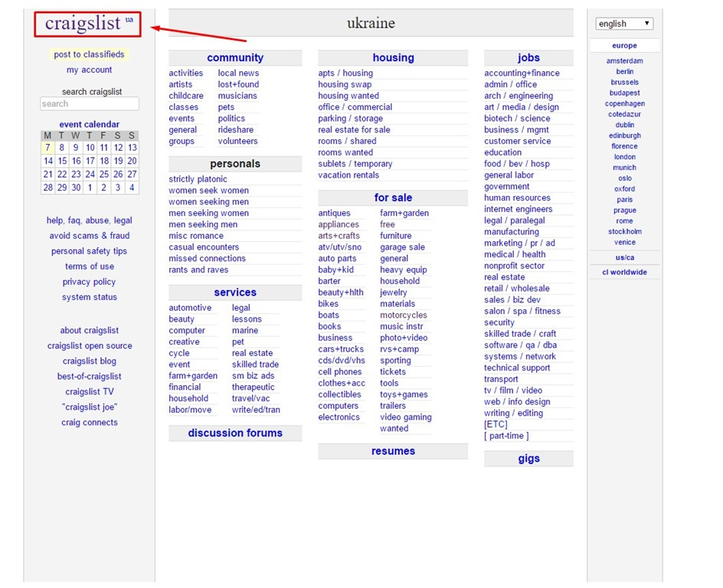Open discussion forums header
Viewport: 723px width, 588px height.
click(235, 433)
